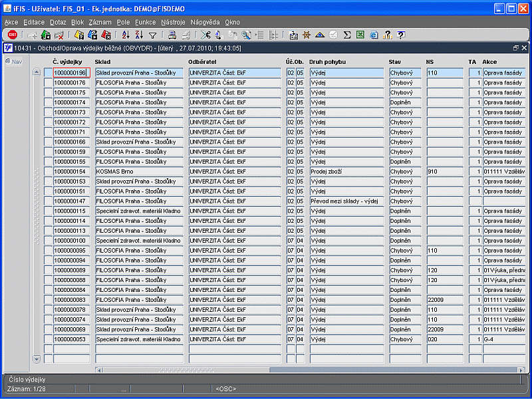This screenshot has width=532, height=399.
Task: Click the Č. výdejky column header
Action: click(x=68, y=62)
